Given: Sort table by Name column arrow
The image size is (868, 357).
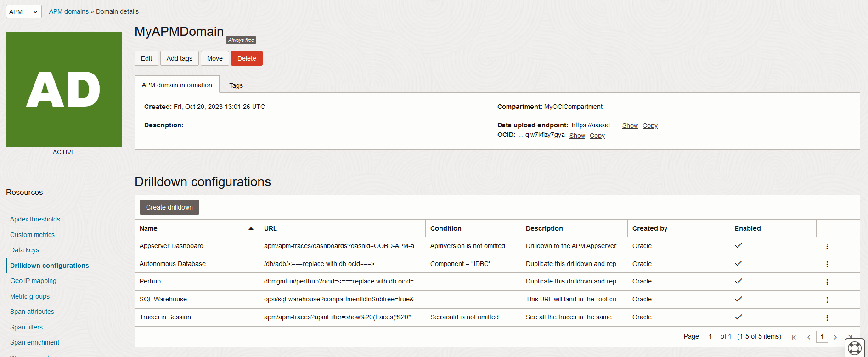Looking at the screenshot, I should (251, 228).
